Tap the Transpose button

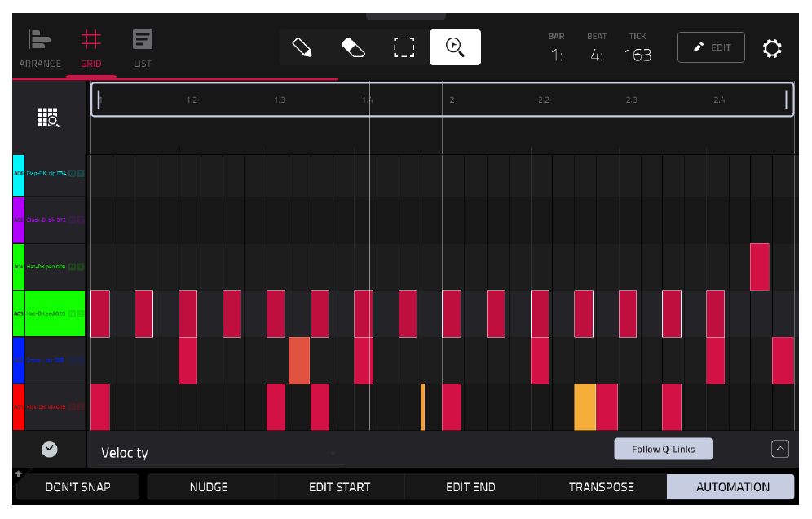601,487
